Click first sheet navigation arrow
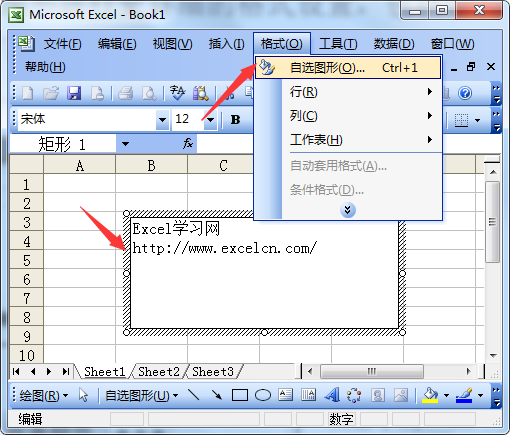510x435 pixels. 16,371
